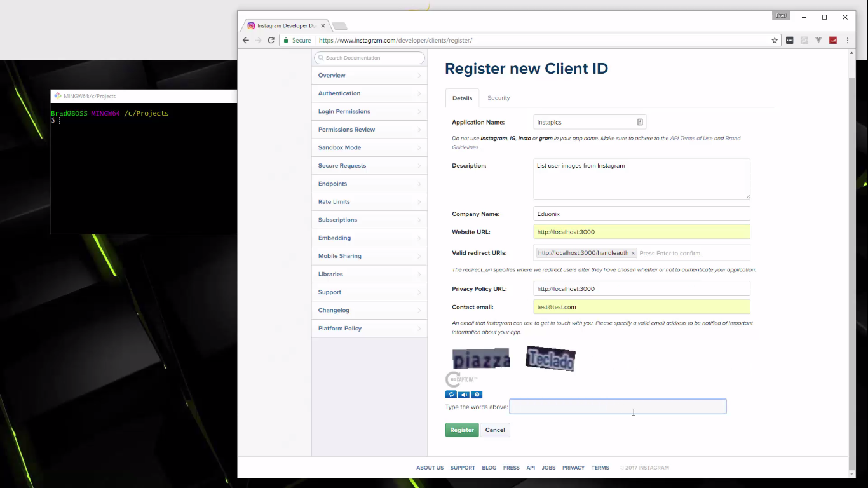Click the Contact email field
Screen dimensions: 868x488
click(642, 307)
